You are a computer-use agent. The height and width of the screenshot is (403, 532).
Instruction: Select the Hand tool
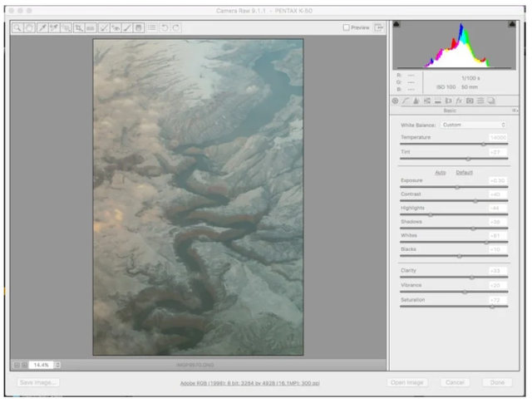point(27,27)
